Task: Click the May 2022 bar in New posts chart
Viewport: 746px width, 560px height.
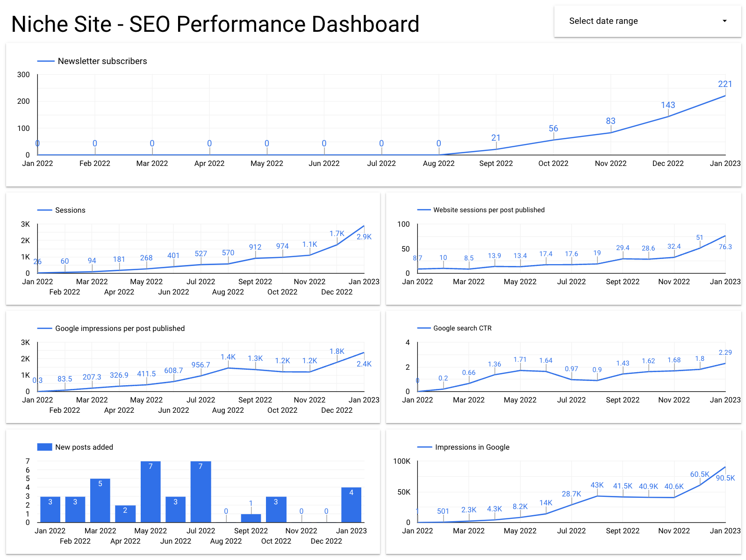Action: tap(151, 492)
